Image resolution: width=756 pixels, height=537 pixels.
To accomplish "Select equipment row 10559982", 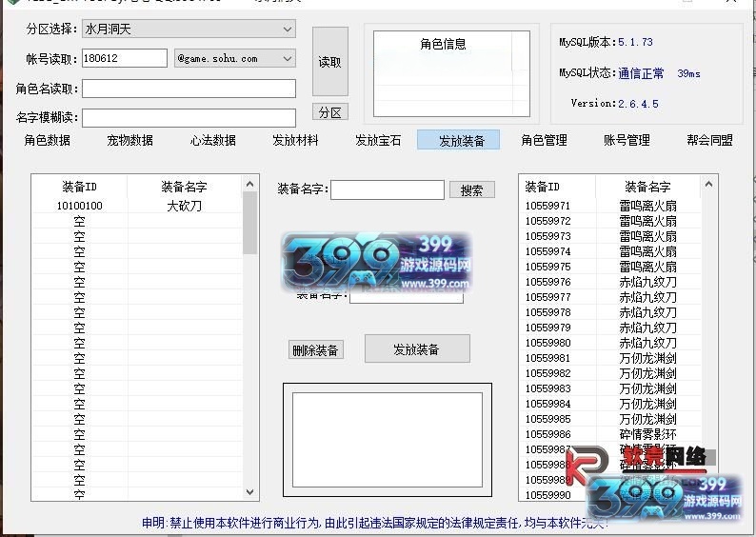I will pos(610,373).
